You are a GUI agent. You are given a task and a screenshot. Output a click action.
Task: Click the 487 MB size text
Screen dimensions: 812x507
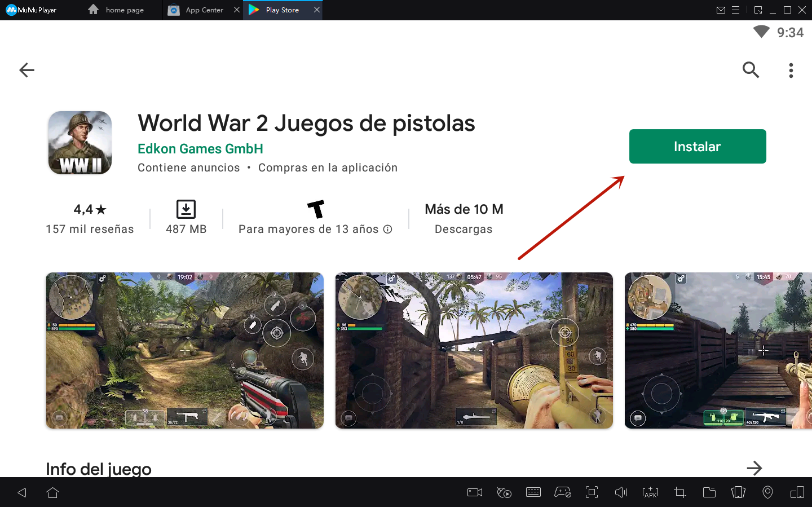click(x=186, y=229)
